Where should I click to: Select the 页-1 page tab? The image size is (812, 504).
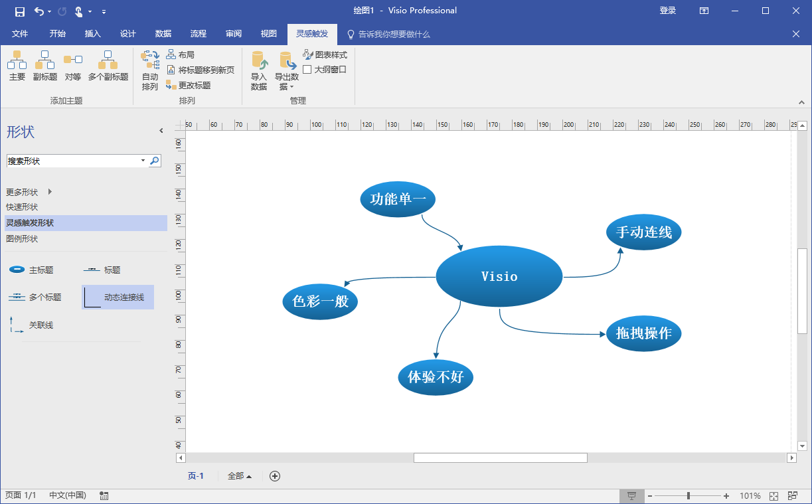tap(196, 476)
